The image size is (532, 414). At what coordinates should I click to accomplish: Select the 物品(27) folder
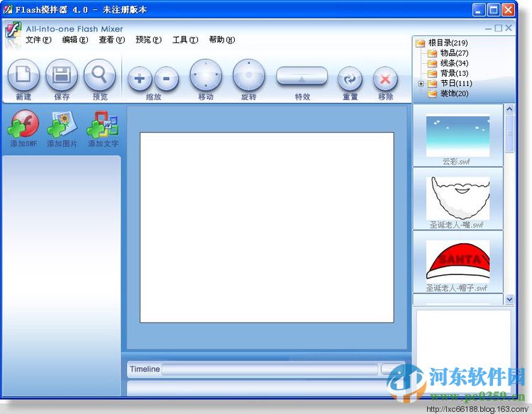(x=454, y=53)
